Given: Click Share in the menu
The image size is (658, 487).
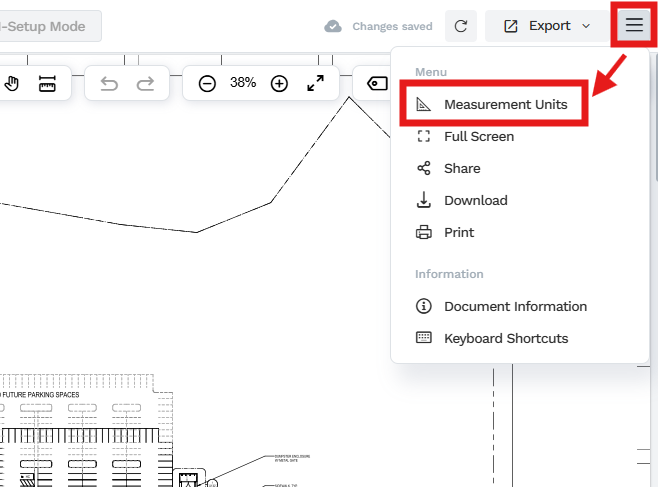Looking at the screenshot, I should 461,168.
